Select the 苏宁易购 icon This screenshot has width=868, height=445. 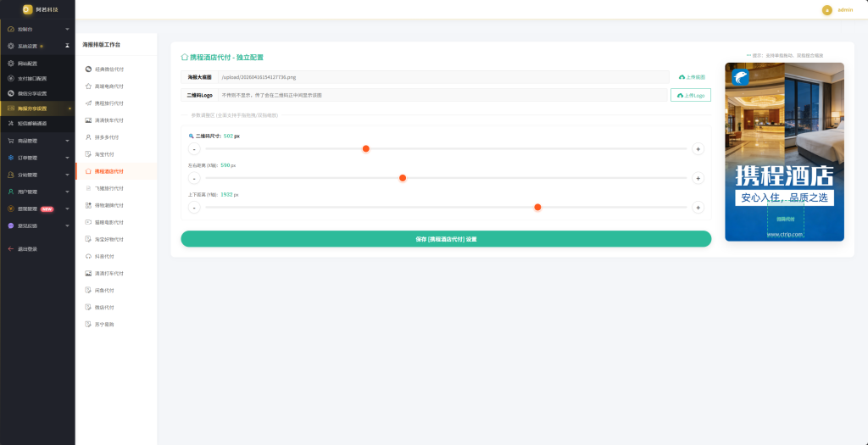pyautogui.click(x=88, y=325)
